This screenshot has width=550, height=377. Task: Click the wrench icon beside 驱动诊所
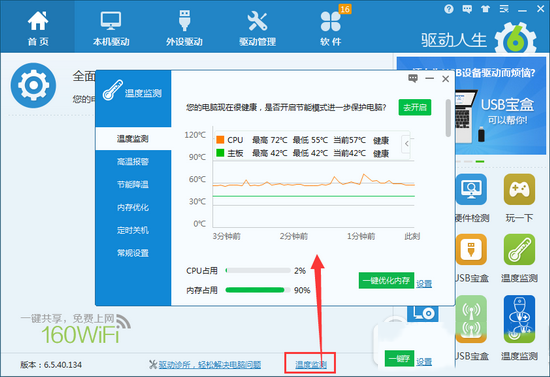[x=153, y=365]
